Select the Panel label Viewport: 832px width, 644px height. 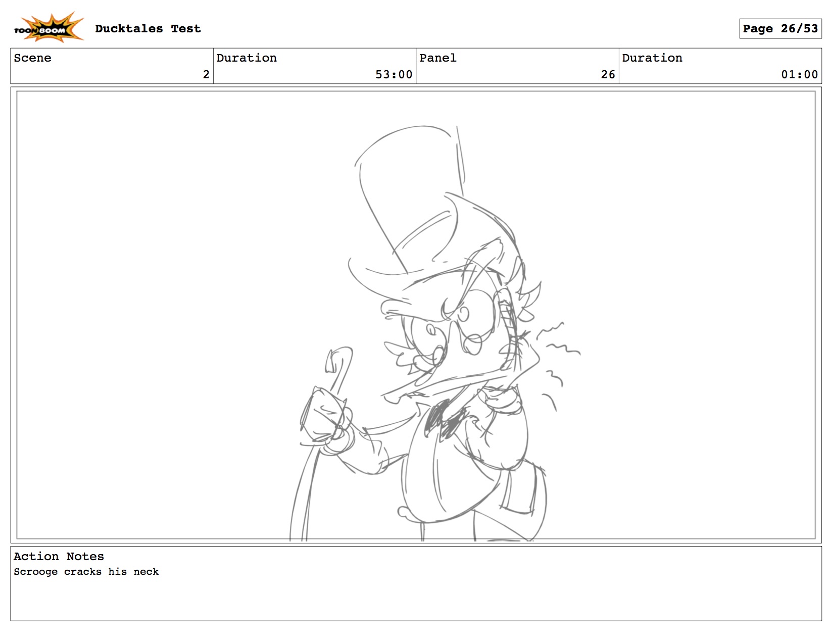pyautogui.click(x=437, y=58)
